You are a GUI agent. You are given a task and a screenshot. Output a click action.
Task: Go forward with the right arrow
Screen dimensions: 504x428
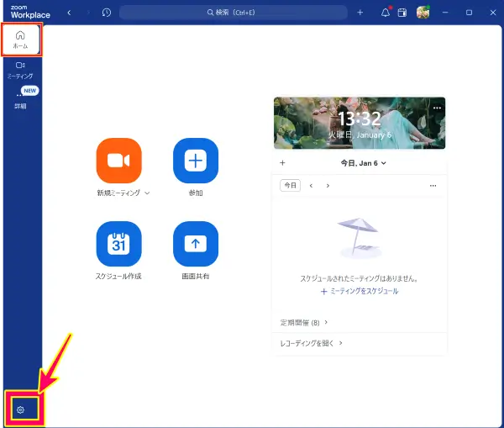[x=88, y=13]
